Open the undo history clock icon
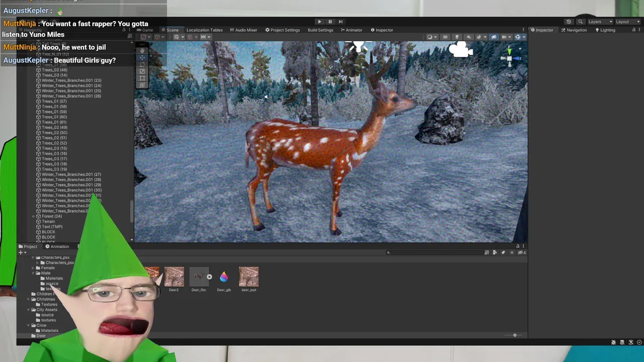Screen dimensions: 644x362 point(569,22)
